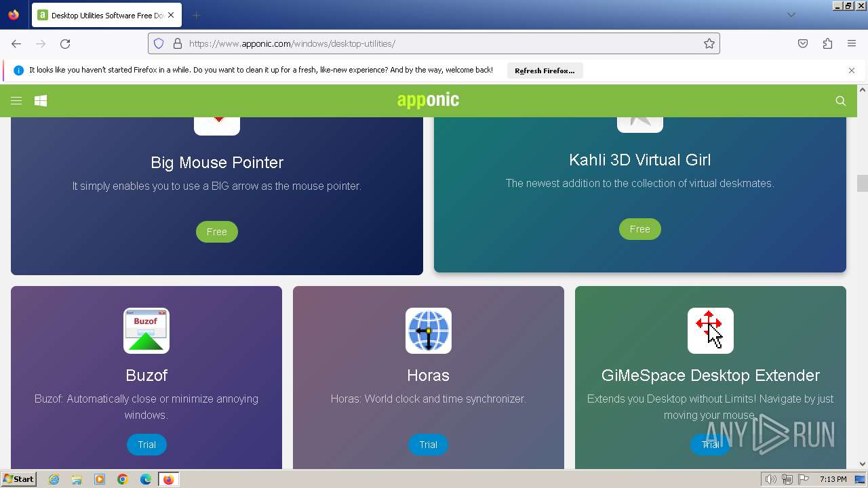Click the page vertical scrollbar thumb
Viewport: 868px width, 488px height.
863,184
